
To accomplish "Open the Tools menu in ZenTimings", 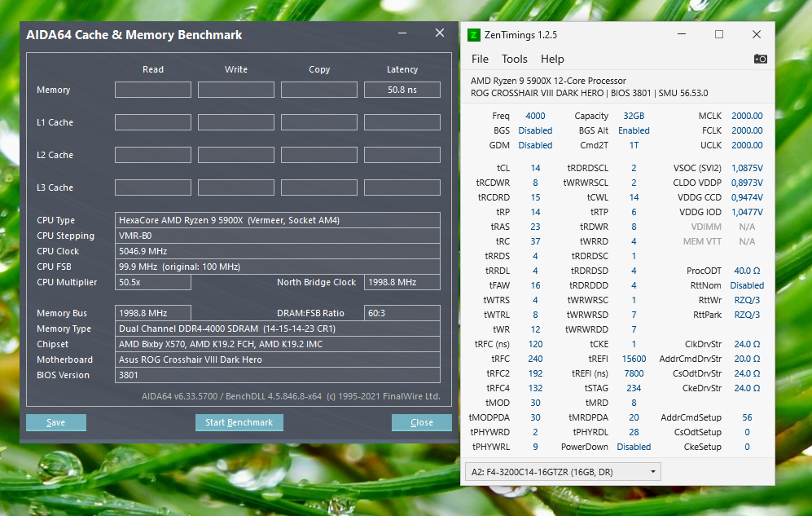I will [514, 59].
